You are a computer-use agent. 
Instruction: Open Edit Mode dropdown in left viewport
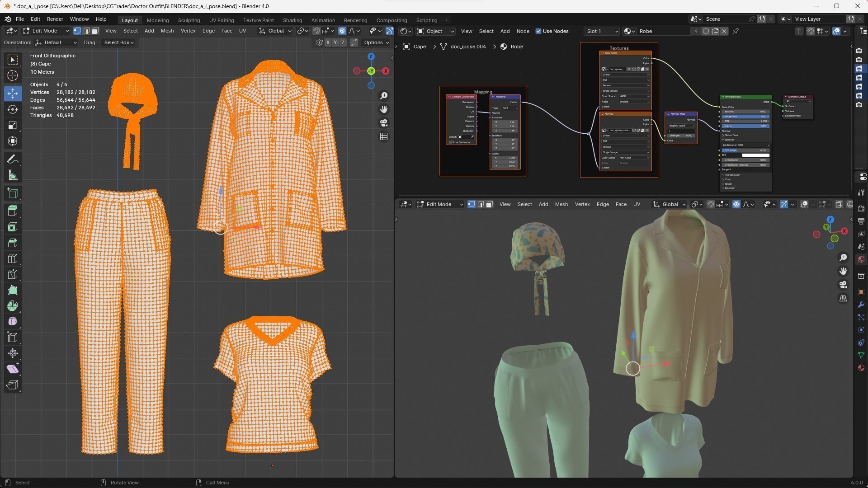click(x=46, y=31)
